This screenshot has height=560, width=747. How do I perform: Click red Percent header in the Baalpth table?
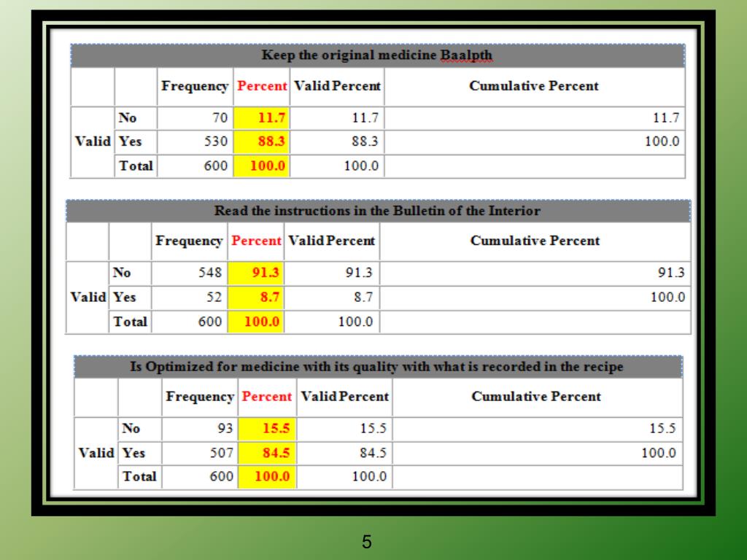click(262, 86)
